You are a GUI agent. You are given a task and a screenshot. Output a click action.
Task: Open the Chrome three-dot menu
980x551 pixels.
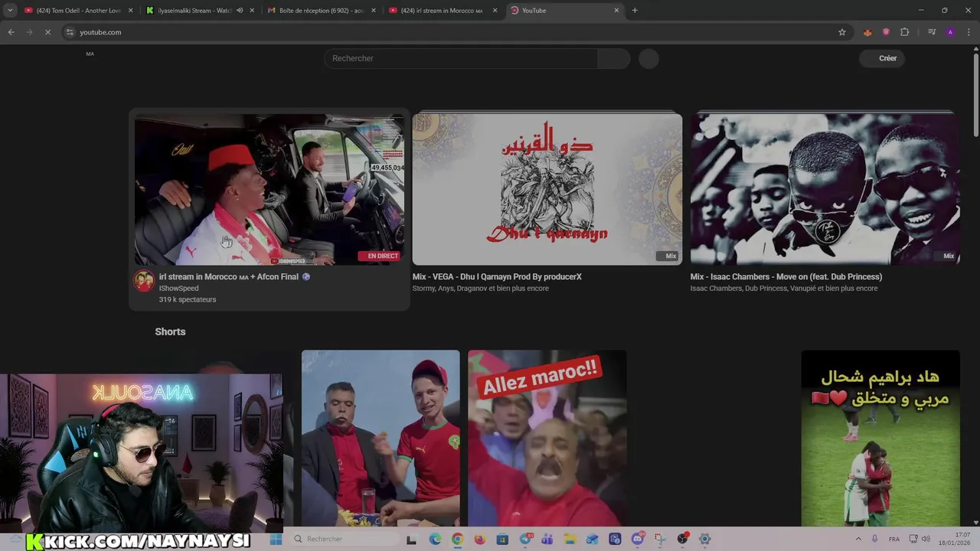tap(969, 32)
